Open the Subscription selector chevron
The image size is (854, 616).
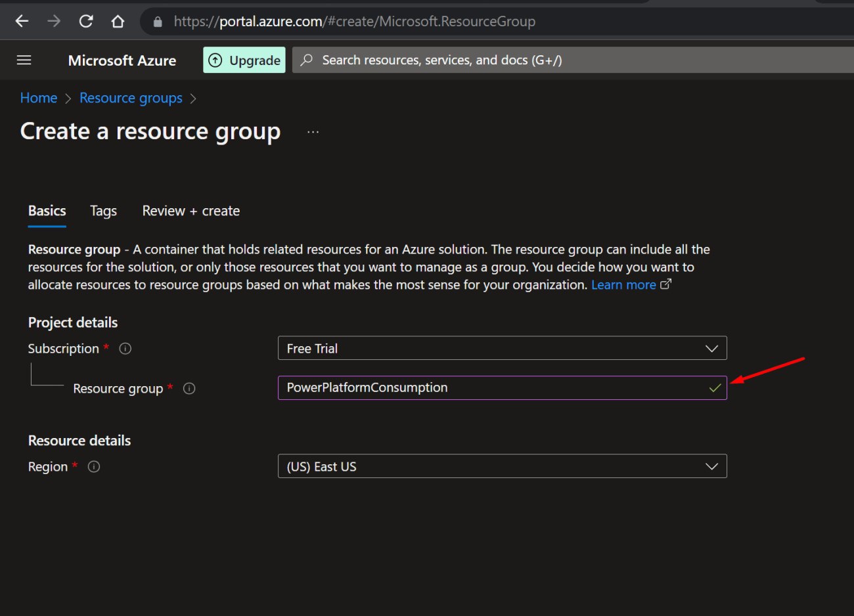711,348
